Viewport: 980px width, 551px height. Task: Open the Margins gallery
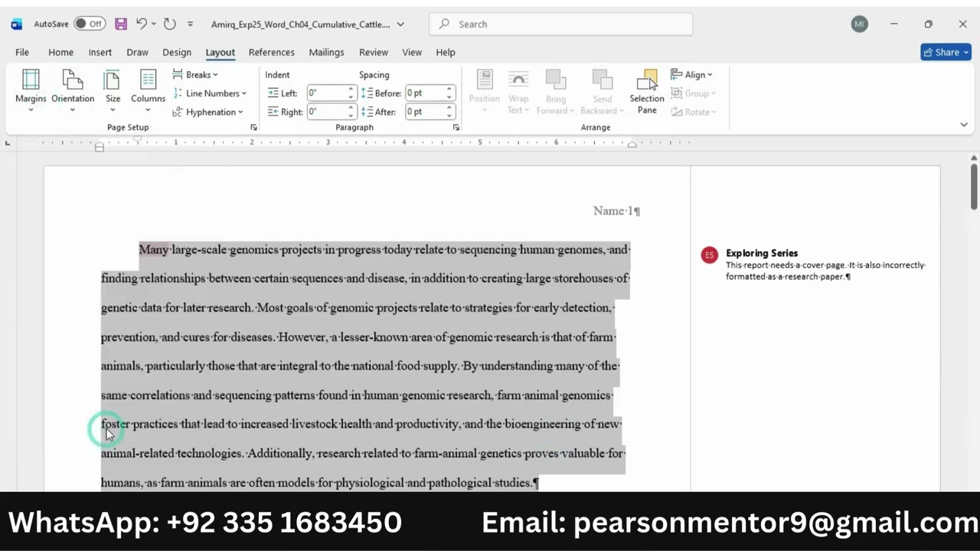tap(31, 91)
